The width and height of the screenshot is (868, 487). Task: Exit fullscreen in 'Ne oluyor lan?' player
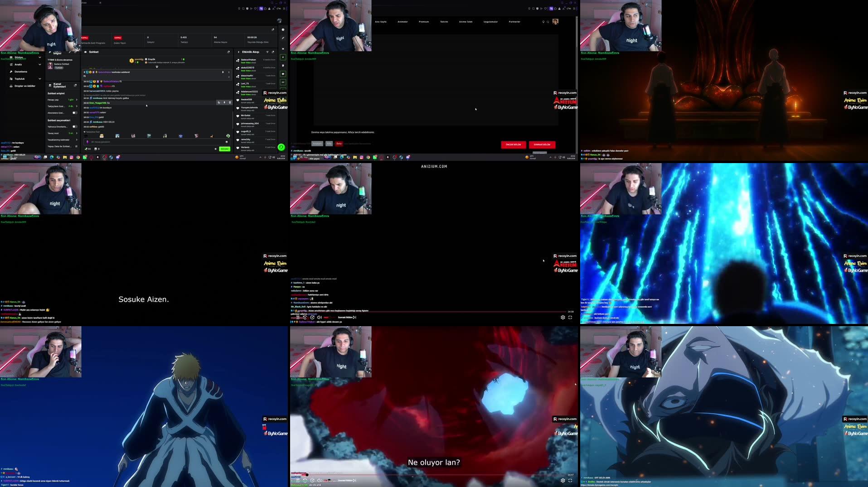click(570, 480)
